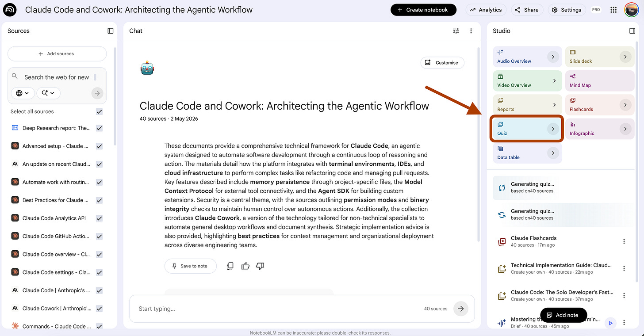Collapse the Studio panel icon
The width and height of the screenshot is (644, 336).
pyautogui.click(x=632, y=31)
